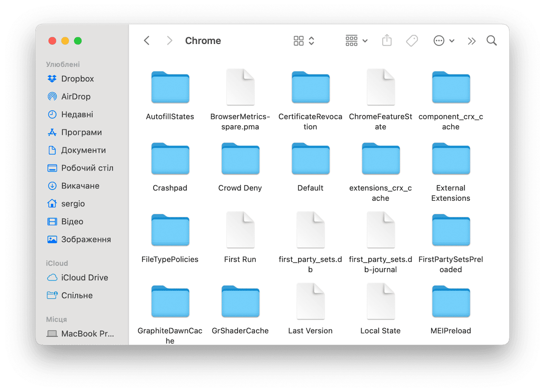Open the view switcher up-down arrows
The width and height of the screenshot is (545, 392).
coord(311,41)
